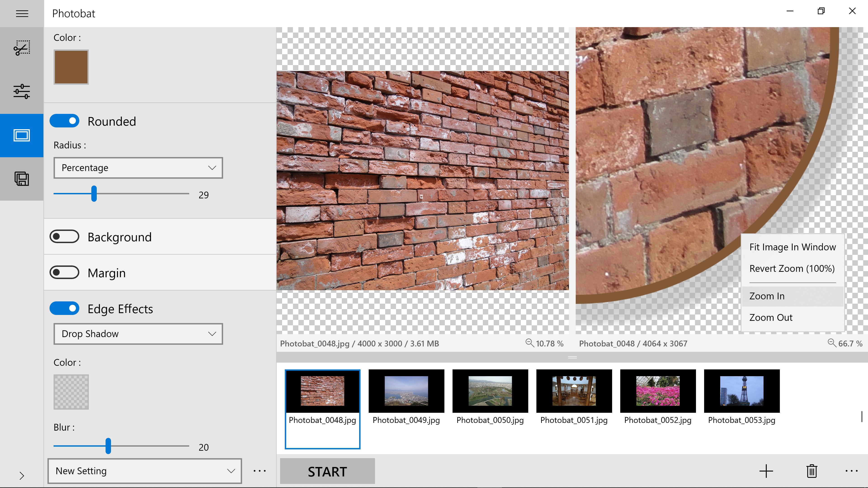Turn off the Rounded toggle
868x488 pixels.
click(64, 121)
